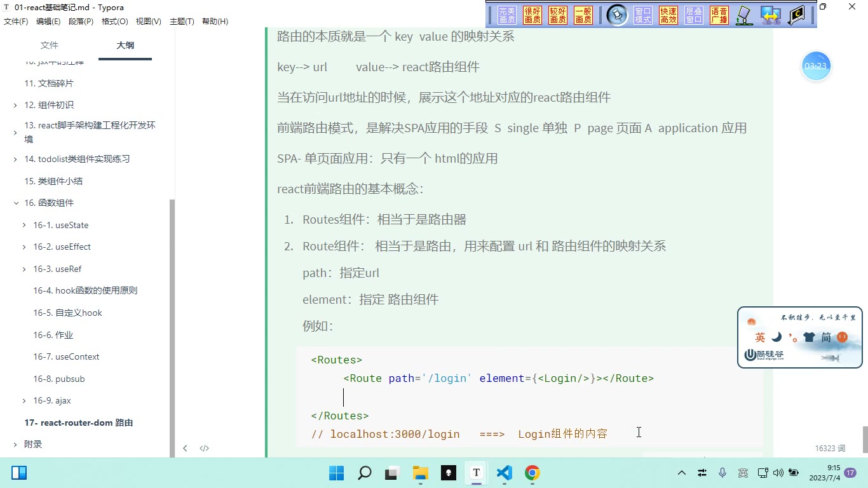Expand the 附录 outline section
Screen dimensions: 868x488
click(x=15, y=445)
